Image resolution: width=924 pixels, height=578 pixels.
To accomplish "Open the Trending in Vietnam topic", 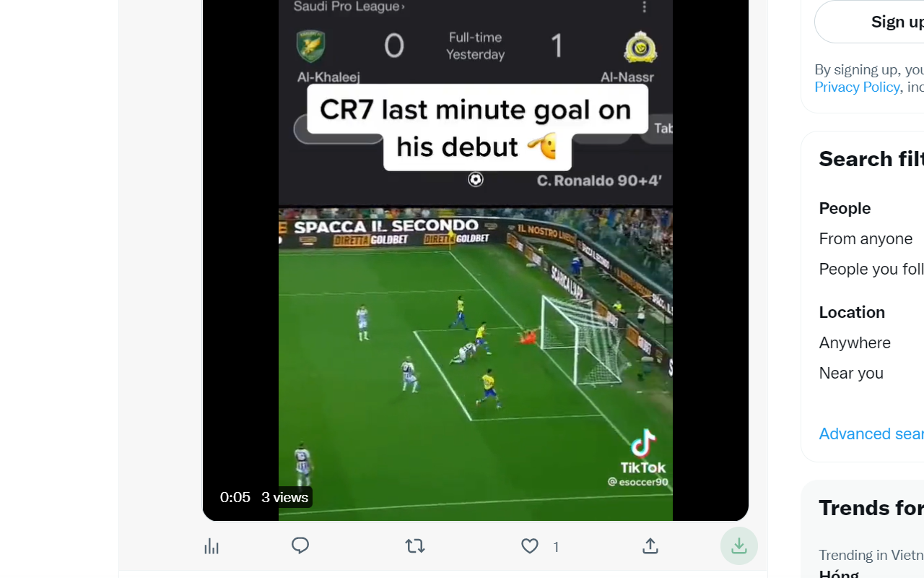I will (871, 555).
